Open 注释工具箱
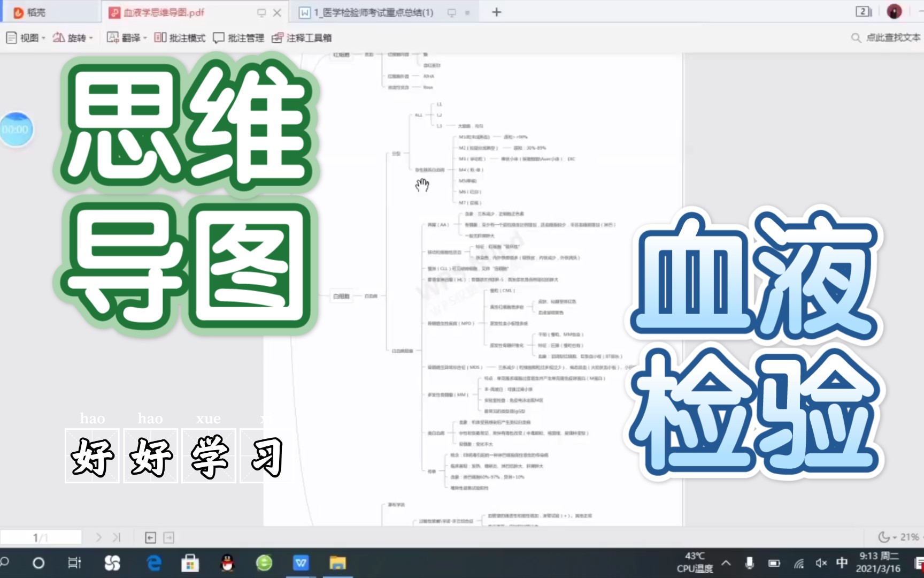Image resolution: width=924 pixels, height=578 pixels. pos(302,37)
